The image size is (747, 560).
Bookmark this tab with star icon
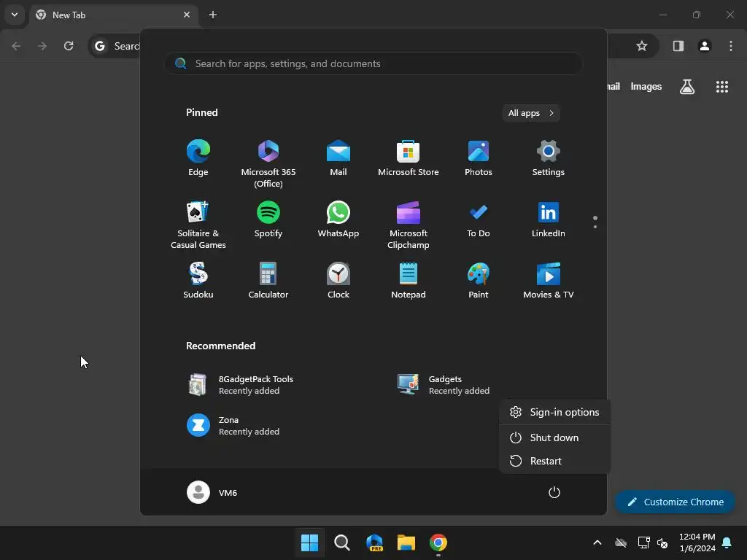pos(642,46)
